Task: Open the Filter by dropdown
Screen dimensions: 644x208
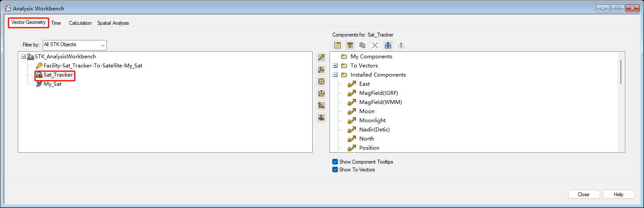Action: tap(75, 45)
